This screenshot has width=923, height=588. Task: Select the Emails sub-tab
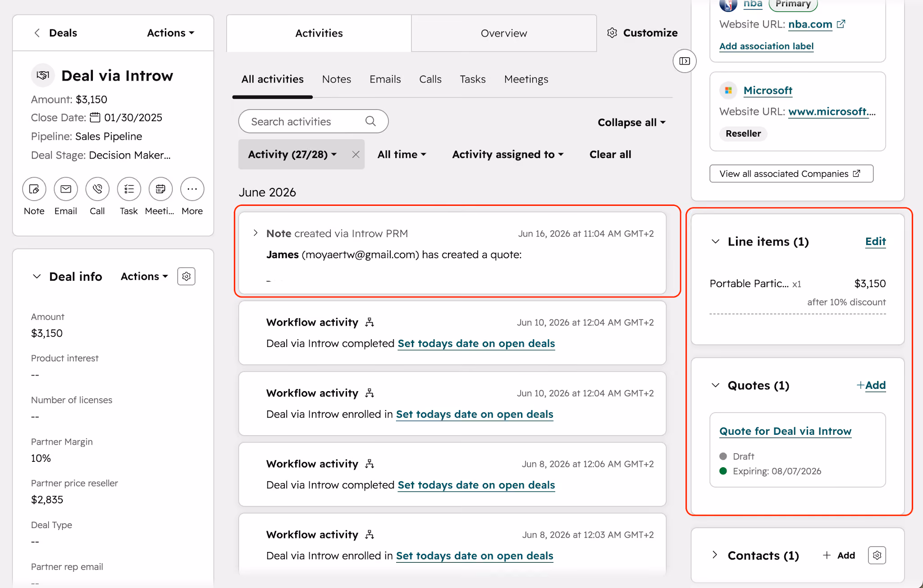tap(385, 79)
